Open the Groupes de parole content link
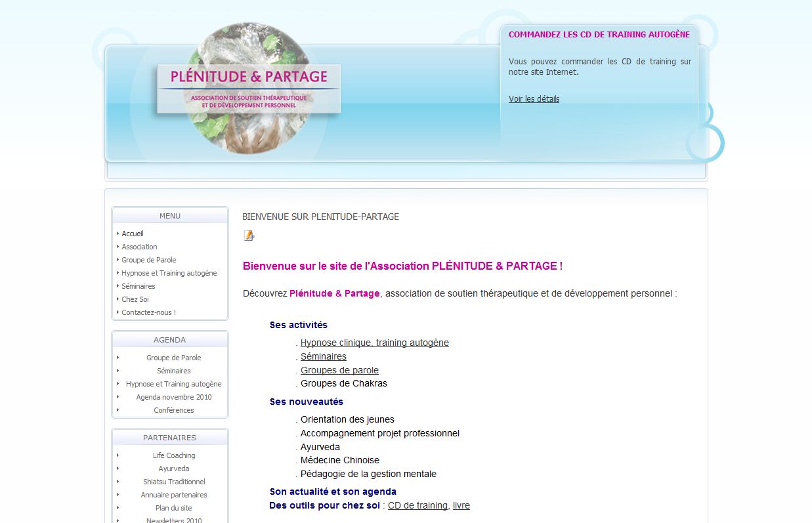 pyautogui.click(x=339, y=370)
